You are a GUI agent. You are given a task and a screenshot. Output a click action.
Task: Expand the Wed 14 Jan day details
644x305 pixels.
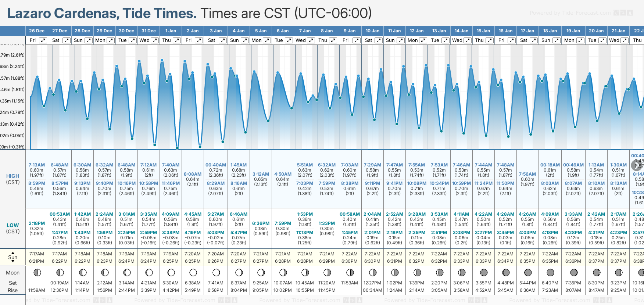point(468,40)
